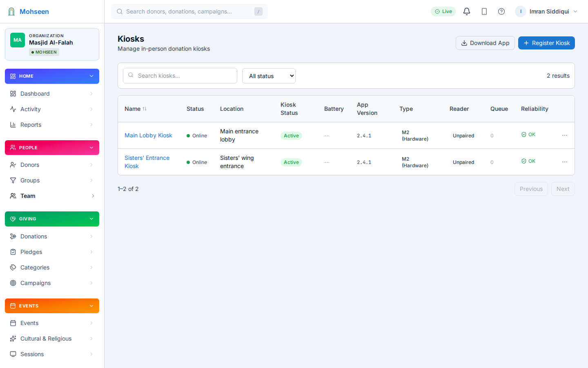
Task: Navigate to Donors page
Action: coord(52,165)
